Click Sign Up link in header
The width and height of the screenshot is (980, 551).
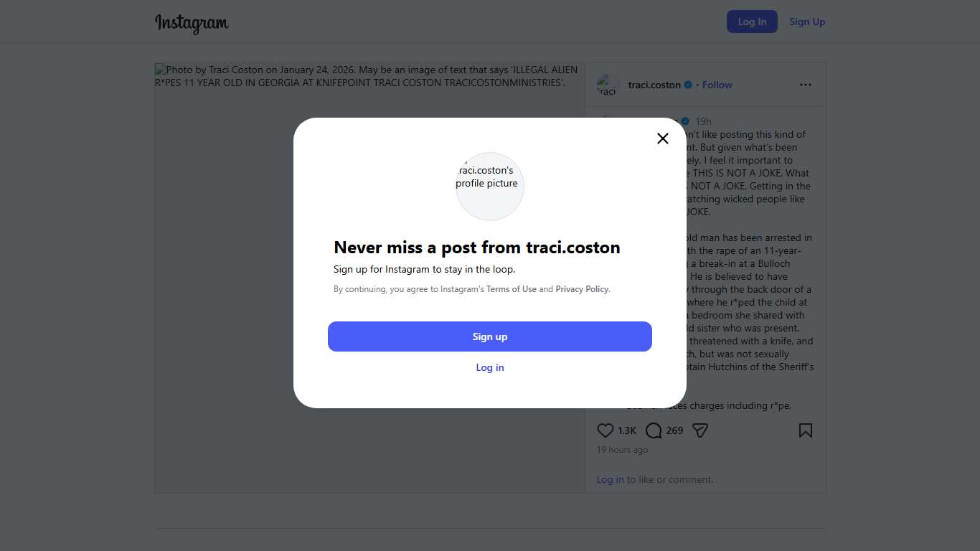point(807,22)
